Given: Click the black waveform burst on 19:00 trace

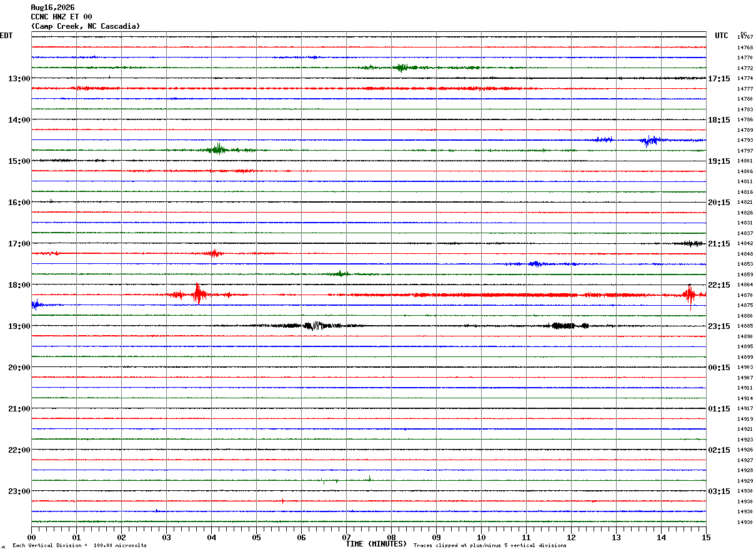Looking at the screenshot, I should tap(316, 325).
